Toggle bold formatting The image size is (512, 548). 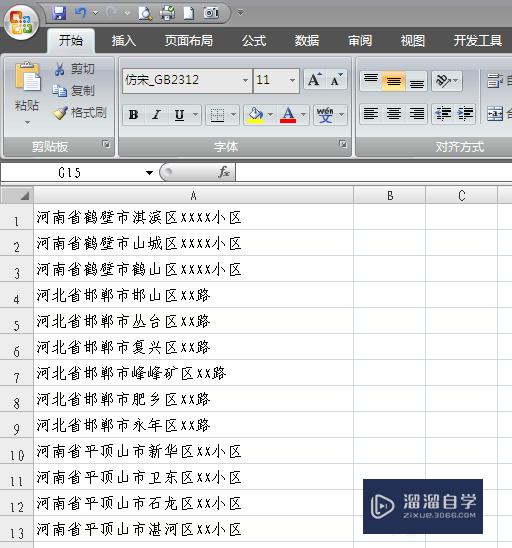(x=134, y=115)
